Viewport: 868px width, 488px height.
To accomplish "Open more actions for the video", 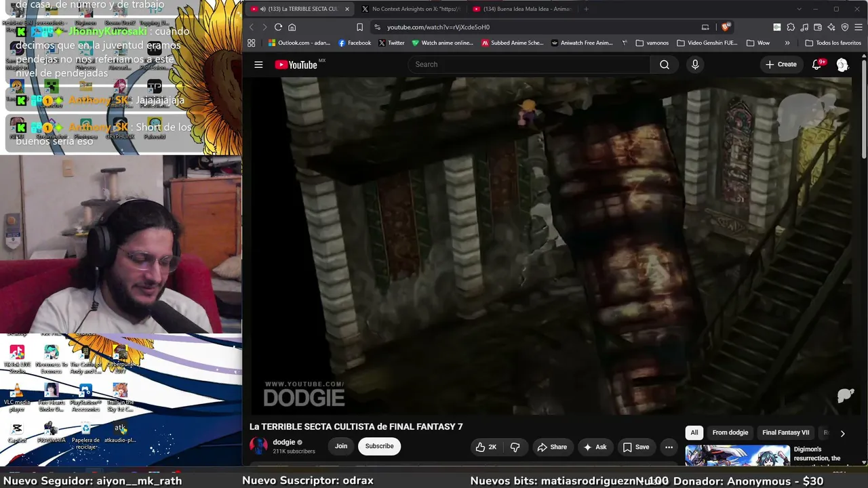I will click(x=669, y=447).
